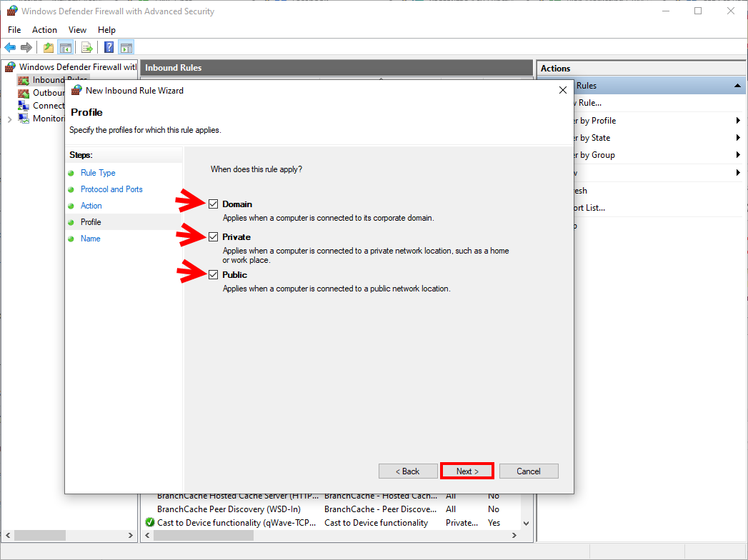Screen dimensions: 748x560
Task: Close the New Inbound Rule Wizard dialog
Action: click(563, 90)
